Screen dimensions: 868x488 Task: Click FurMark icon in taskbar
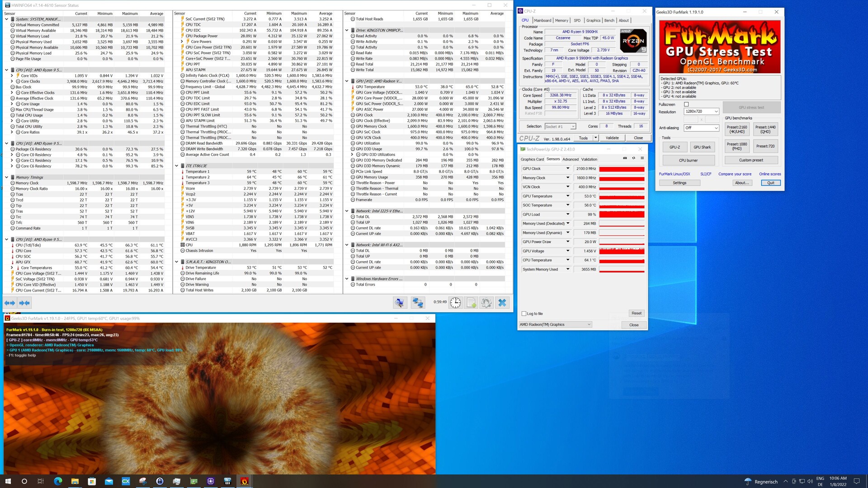pyautogui.click(x=245, y=481)
